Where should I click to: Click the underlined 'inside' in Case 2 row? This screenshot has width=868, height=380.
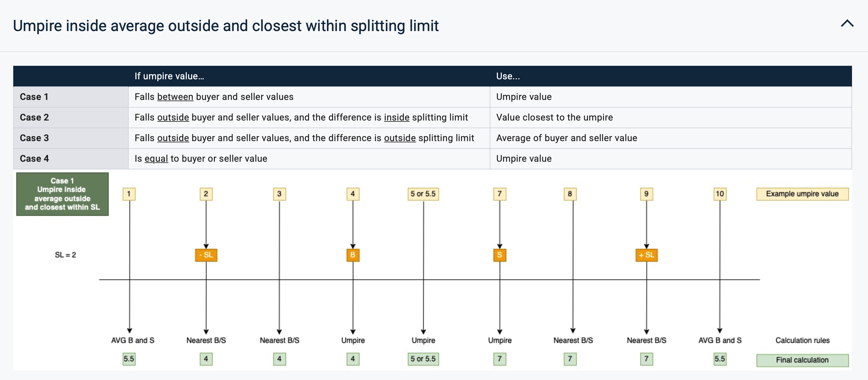click(396, 117)
